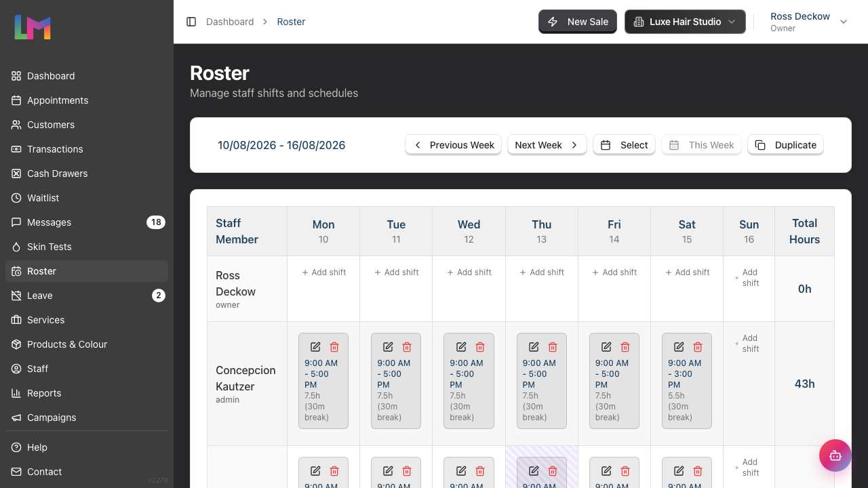The width and height of the screenshot is (868, 488).
Task: Edit third staff row's Monday shift
Action: [x=315, y=471]
